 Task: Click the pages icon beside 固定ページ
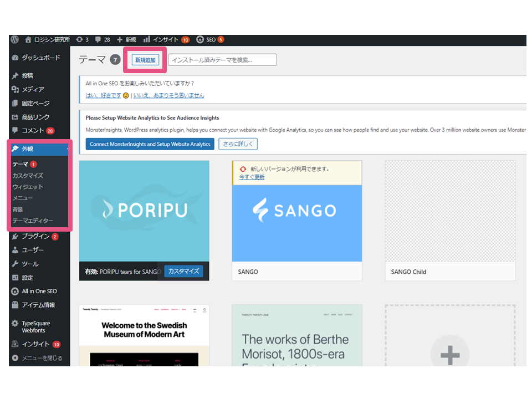[x=15, y=103]
